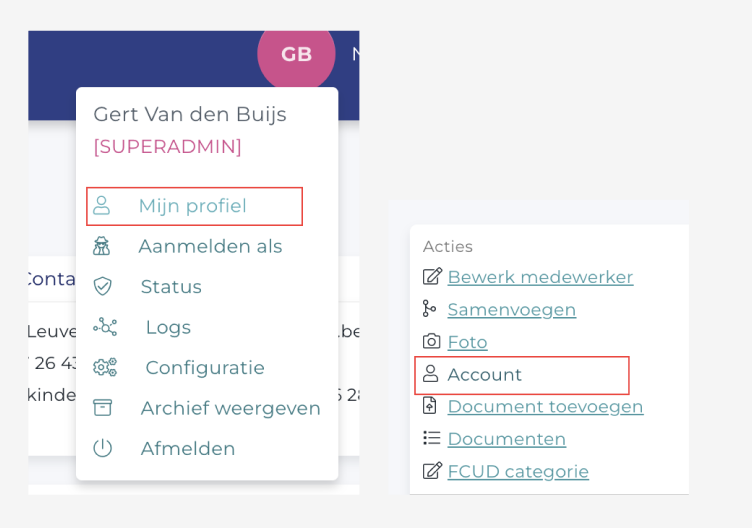Sign out via Afmelden
Viewport: 752px width, 528px height.
(188, 449)
